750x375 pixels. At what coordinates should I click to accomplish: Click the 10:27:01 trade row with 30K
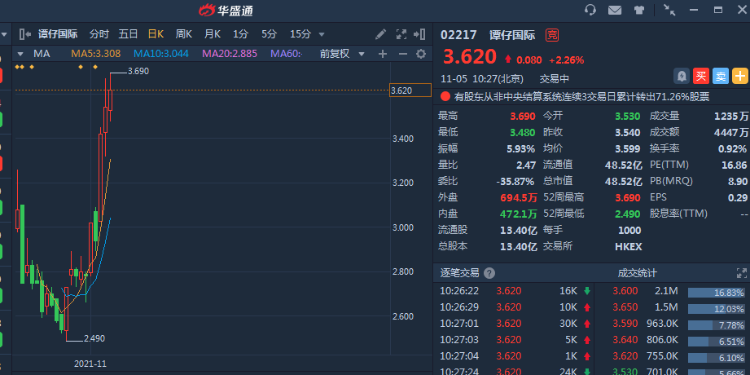click(516, 323)
